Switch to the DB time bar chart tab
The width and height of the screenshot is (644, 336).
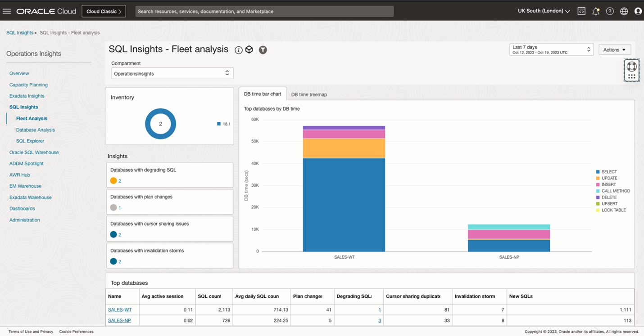tap(263, 94)
